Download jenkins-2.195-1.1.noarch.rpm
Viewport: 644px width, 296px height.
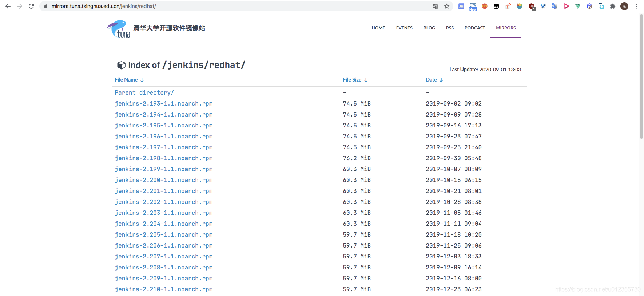point(164,125)
